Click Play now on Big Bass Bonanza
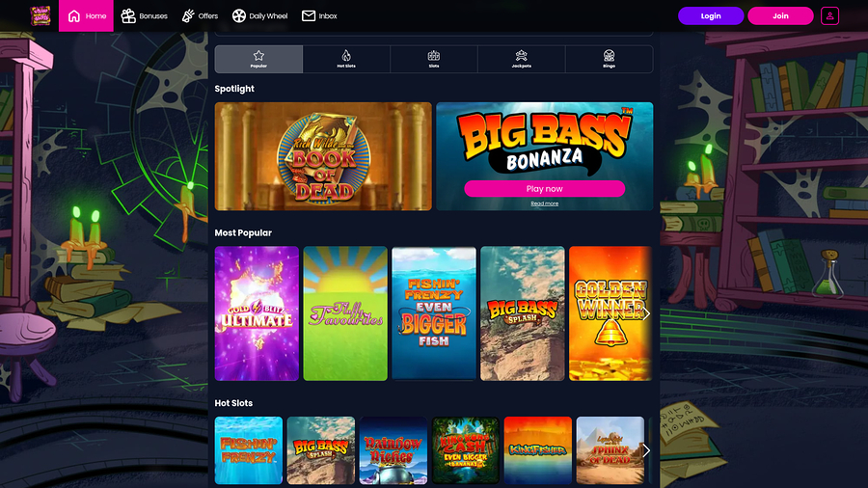Viewport: 868px width, 488px height. tap(545, 189)
